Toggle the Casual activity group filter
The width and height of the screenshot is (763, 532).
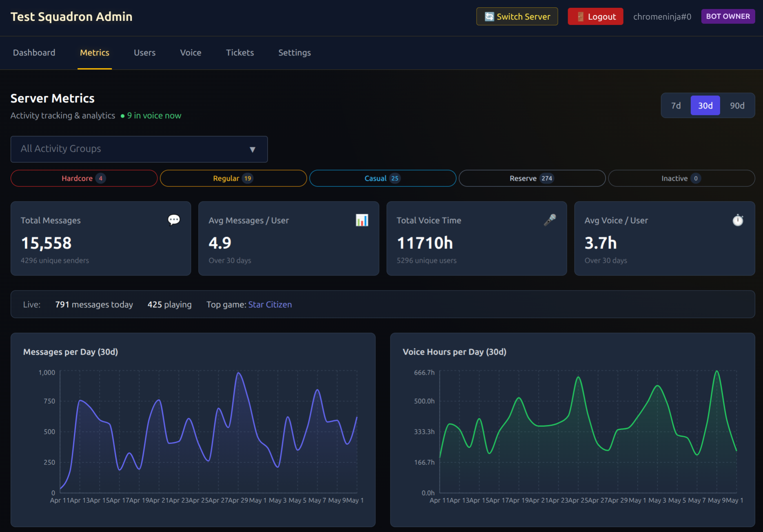[383, 178]
